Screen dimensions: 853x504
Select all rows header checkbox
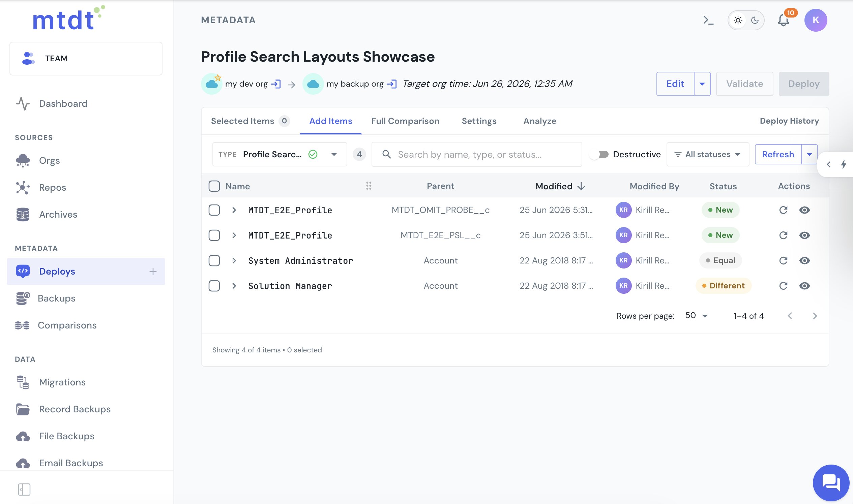pyautogui.click(x=214, y=186)
